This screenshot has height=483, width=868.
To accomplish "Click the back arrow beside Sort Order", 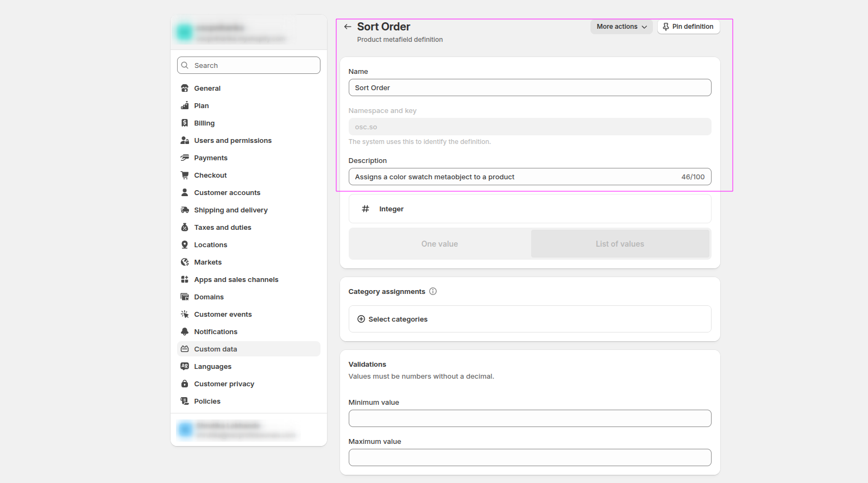I will [348, 27].
